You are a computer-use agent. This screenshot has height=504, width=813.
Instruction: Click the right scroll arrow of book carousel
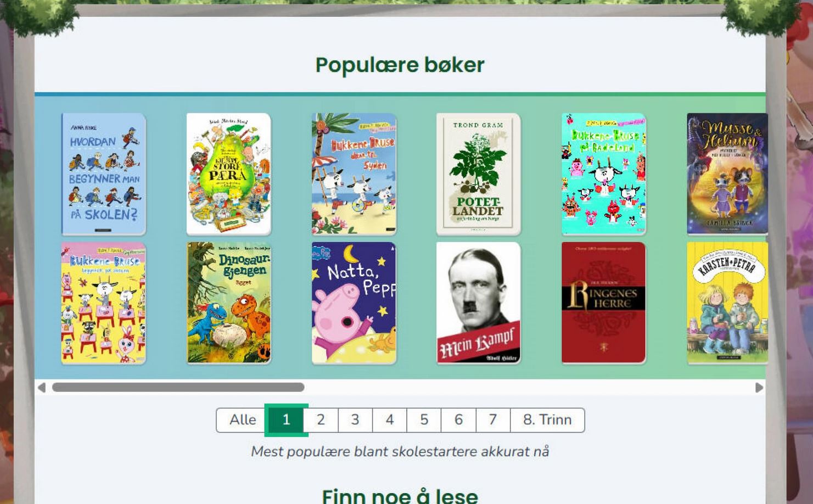tap(759, 388)
